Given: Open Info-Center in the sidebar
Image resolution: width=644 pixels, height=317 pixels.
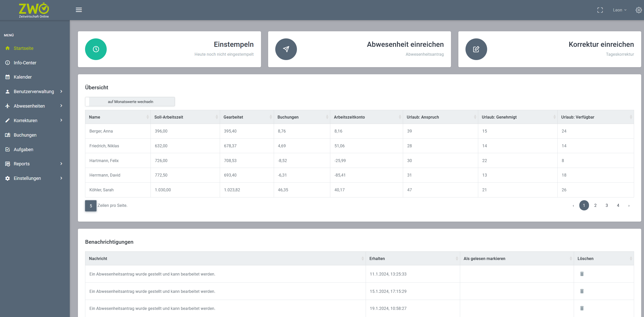Looking at the screenshot, I should [25, 63].
